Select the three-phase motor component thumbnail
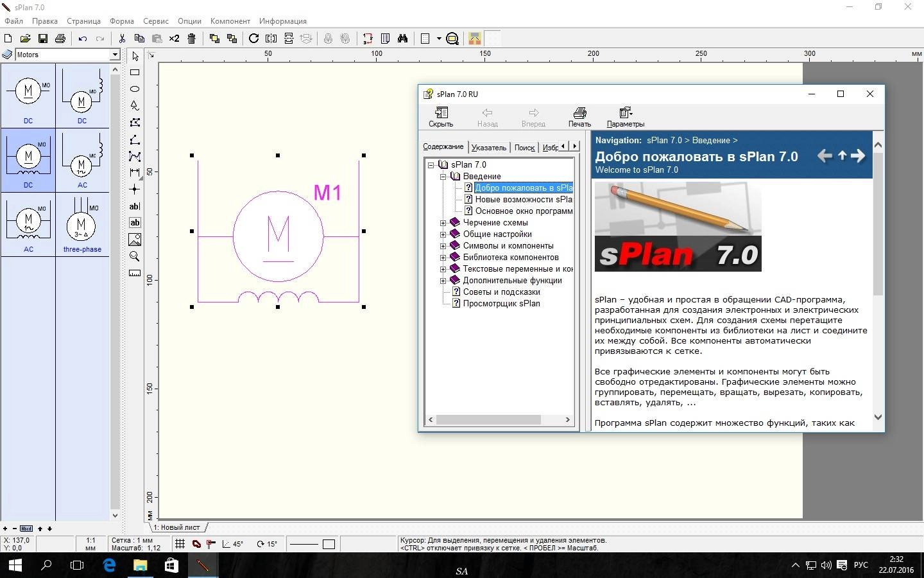Screen dimensions: 924x578 82,225
